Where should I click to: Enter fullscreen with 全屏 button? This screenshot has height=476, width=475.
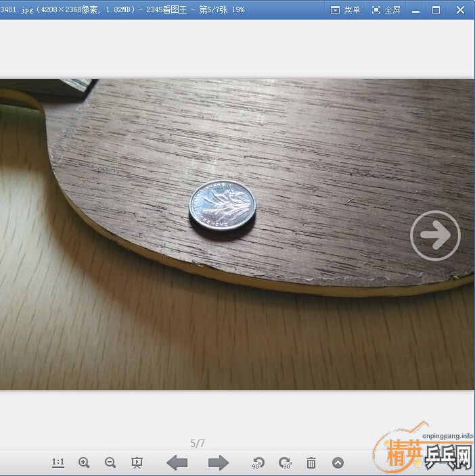click(386, 9)
